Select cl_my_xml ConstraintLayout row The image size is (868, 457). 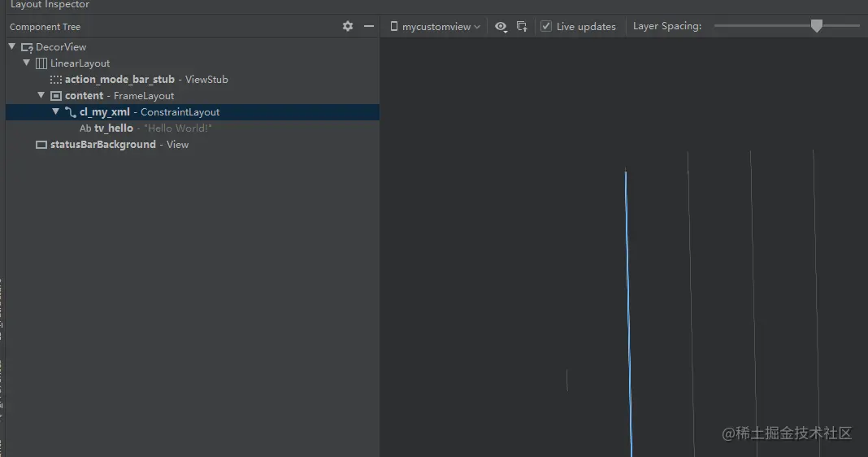(192, 112)
